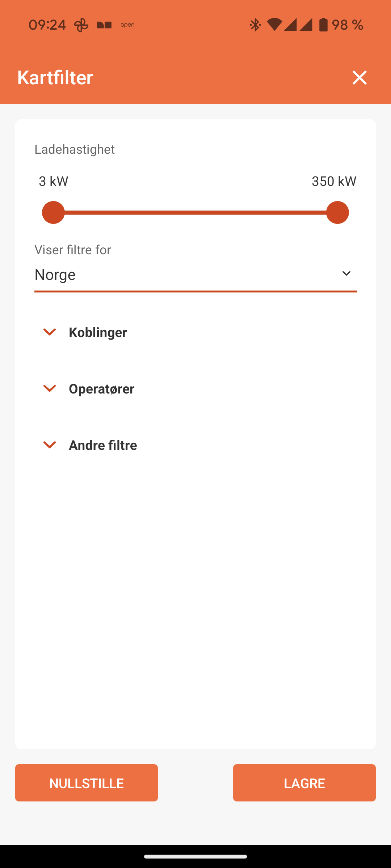
Task: Select the Andre filtre section heading
Action: tap(103, 445)
